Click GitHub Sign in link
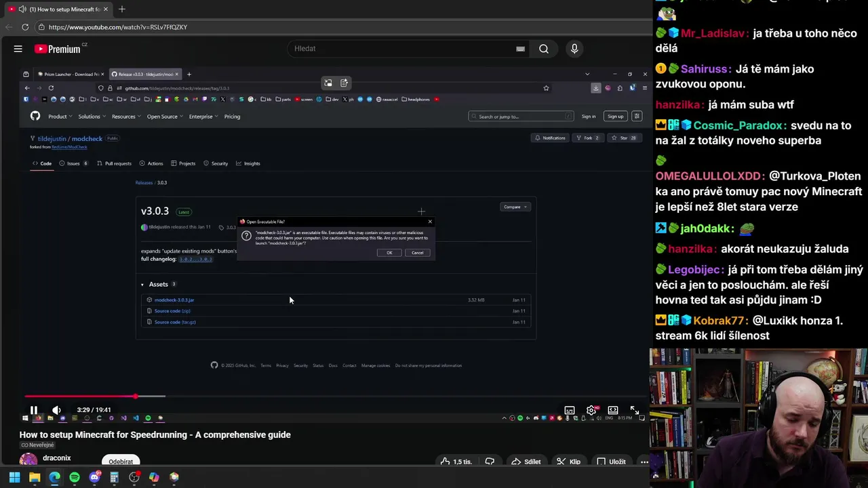Viewport: 868px width, 488px height. [x=589, y=117]
